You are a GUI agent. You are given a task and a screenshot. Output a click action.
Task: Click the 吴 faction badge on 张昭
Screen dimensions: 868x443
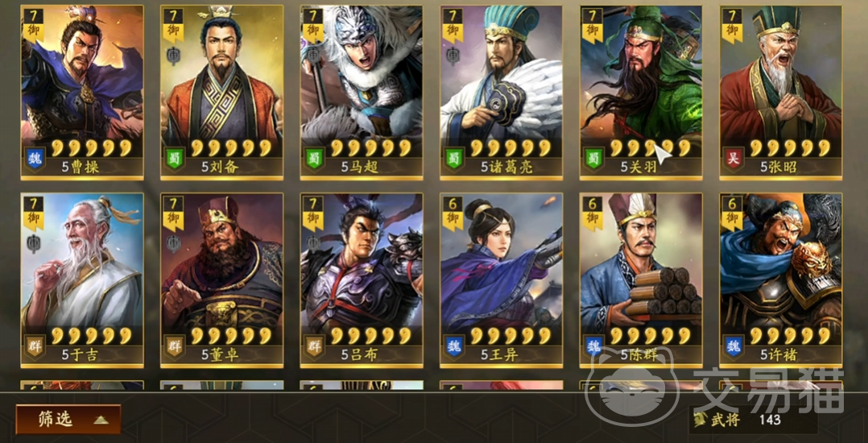coord(734,159)
